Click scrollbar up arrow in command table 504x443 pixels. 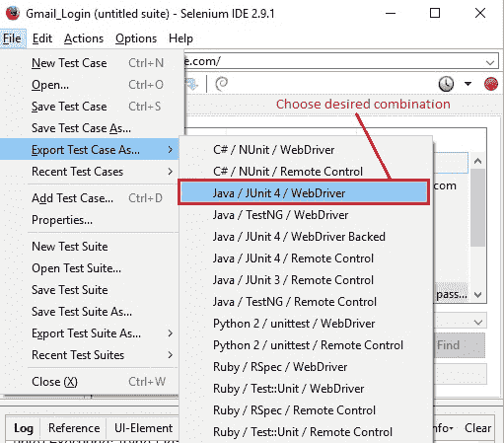477,161
